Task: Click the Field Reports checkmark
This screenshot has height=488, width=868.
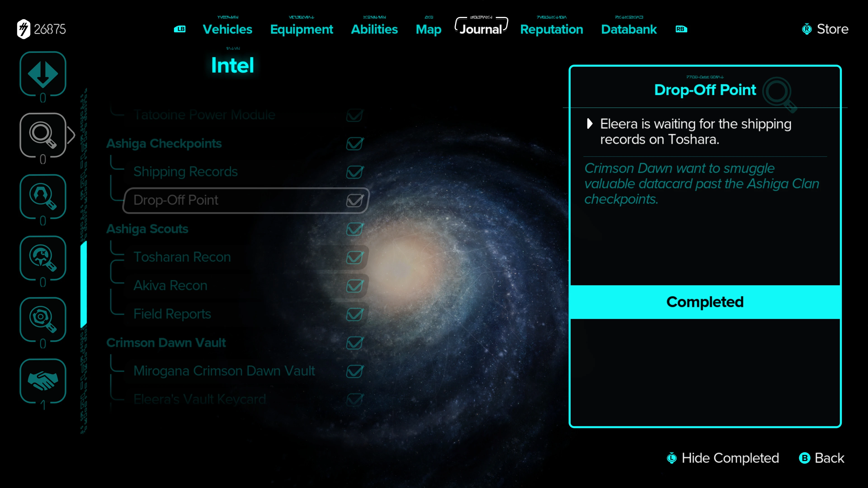Action: pos(354,314)
